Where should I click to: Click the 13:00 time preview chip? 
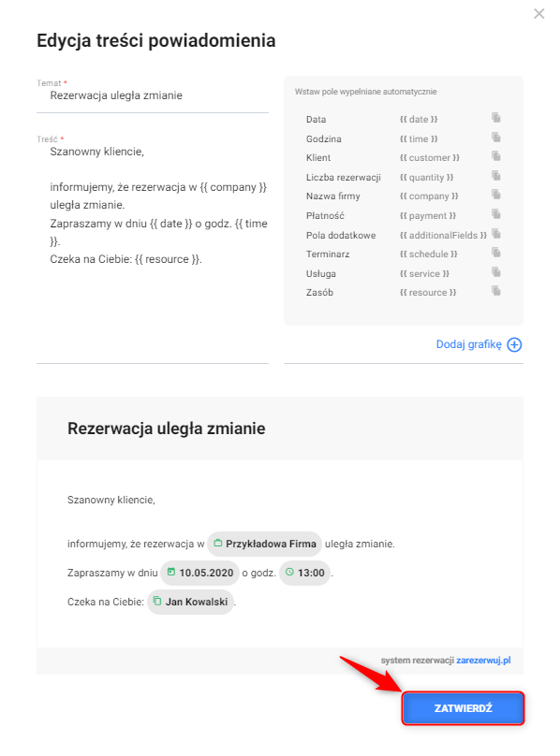304,573
